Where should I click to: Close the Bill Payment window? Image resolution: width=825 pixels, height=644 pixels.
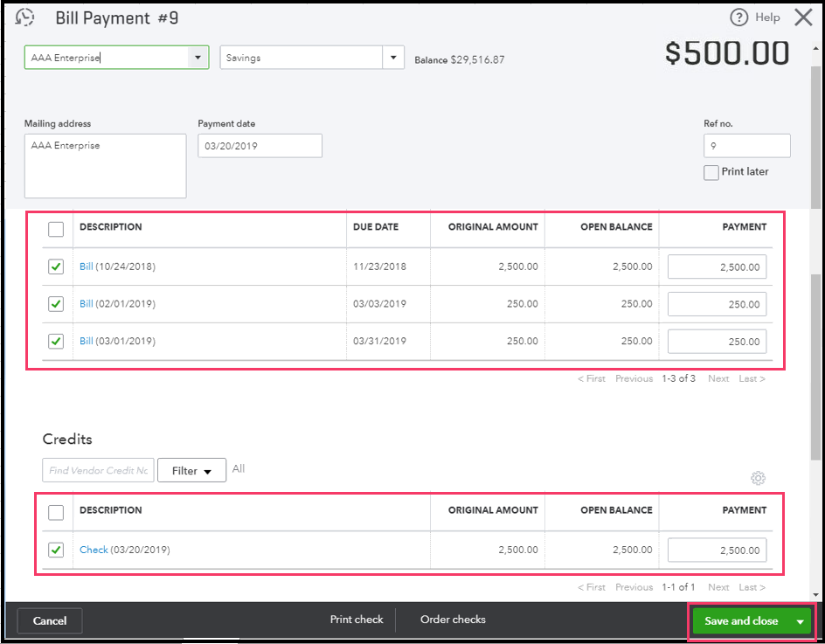pos(803,17)
